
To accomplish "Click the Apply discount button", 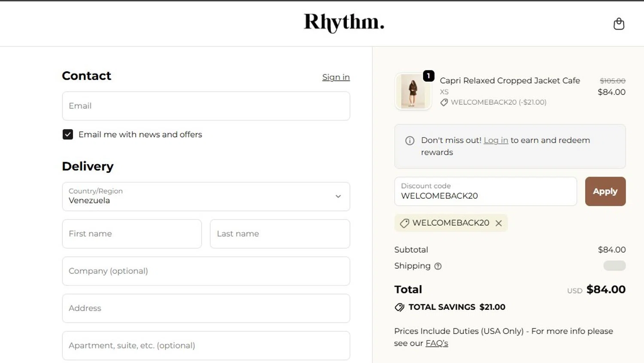I will 605,191.
